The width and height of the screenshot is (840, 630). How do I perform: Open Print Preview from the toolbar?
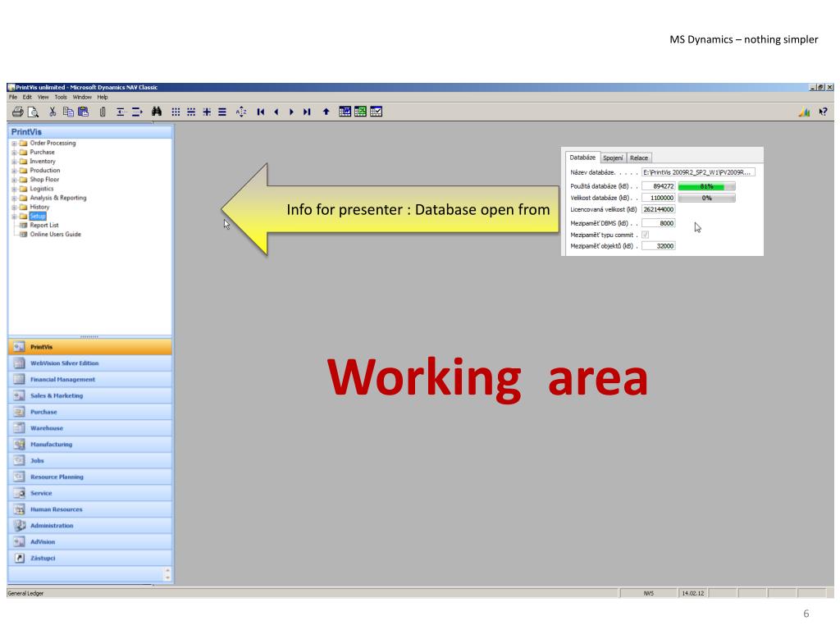pyautogui.click(x=33, y=112)
